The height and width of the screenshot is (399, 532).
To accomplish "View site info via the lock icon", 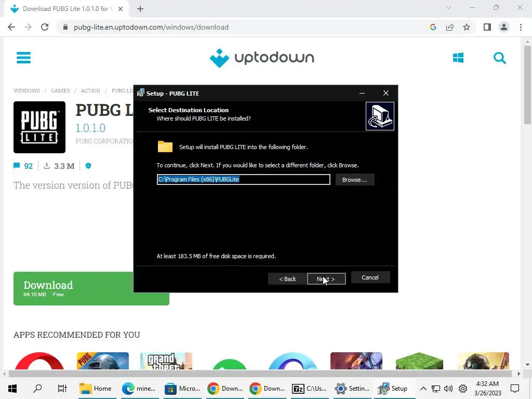I will [65, 27].
